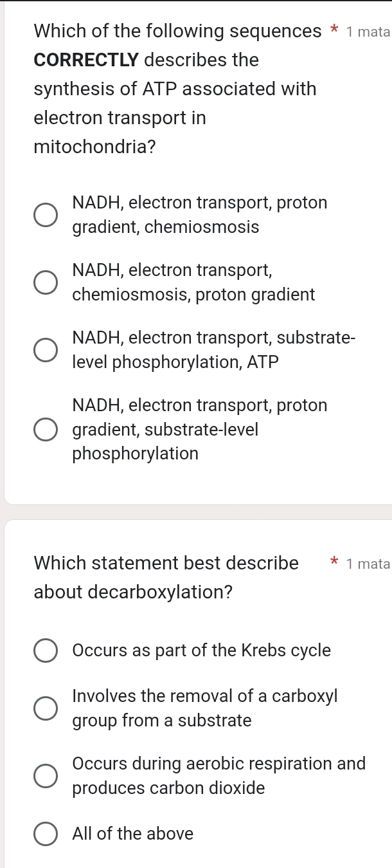Pick the fourth option ending in 'substrate-level phosphorylation'

[x=46, y=429]
